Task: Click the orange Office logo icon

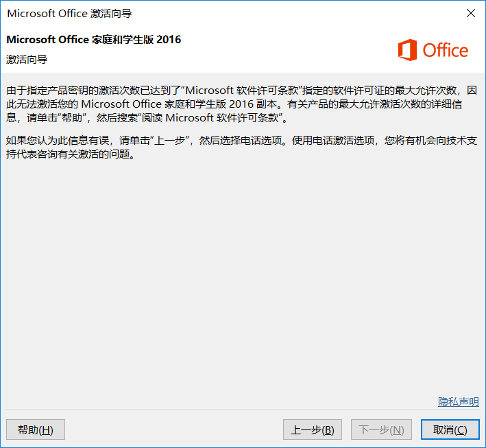Action: click(407, 49)
